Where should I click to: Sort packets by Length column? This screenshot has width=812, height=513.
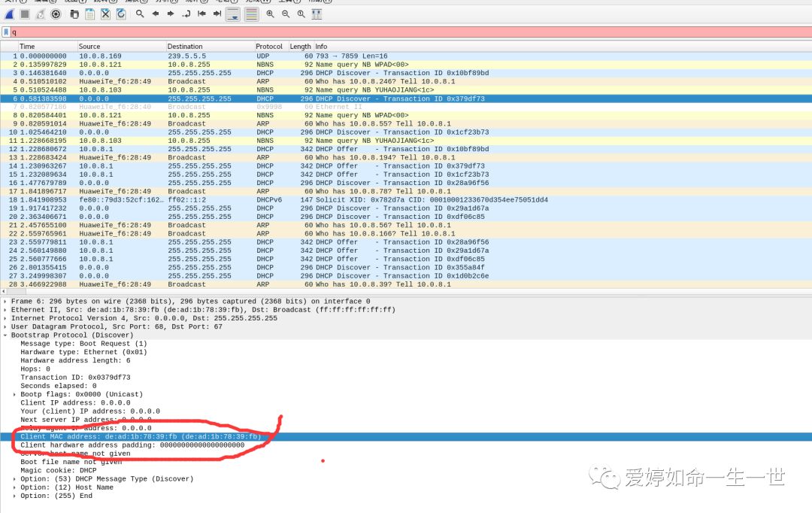300,46
